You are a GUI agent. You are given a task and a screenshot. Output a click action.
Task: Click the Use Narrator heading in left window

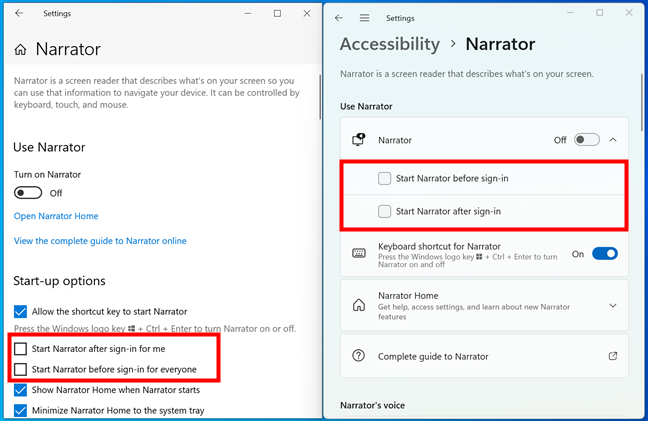pyautogui.click(x=49, y=147)
